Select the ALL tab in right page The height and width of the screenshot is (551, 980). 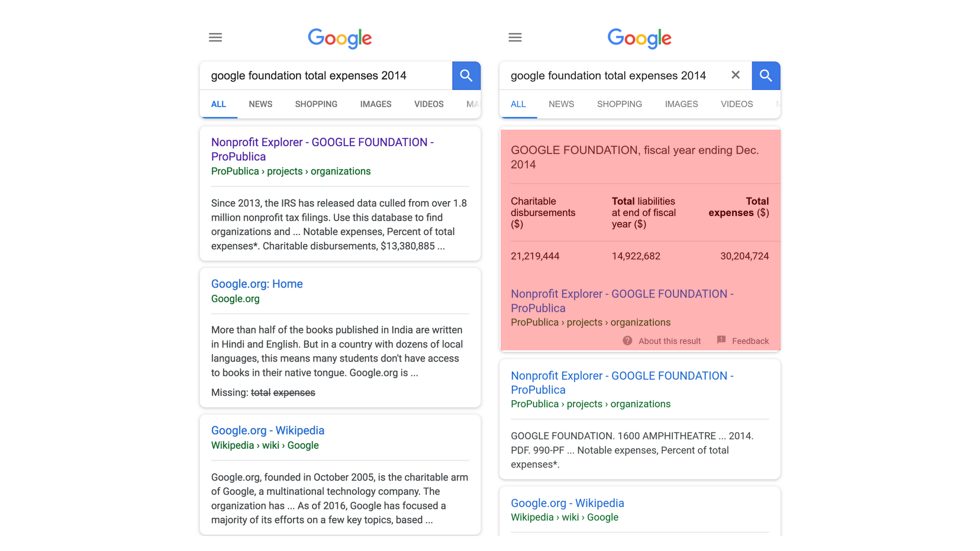(x=518, y=104)
